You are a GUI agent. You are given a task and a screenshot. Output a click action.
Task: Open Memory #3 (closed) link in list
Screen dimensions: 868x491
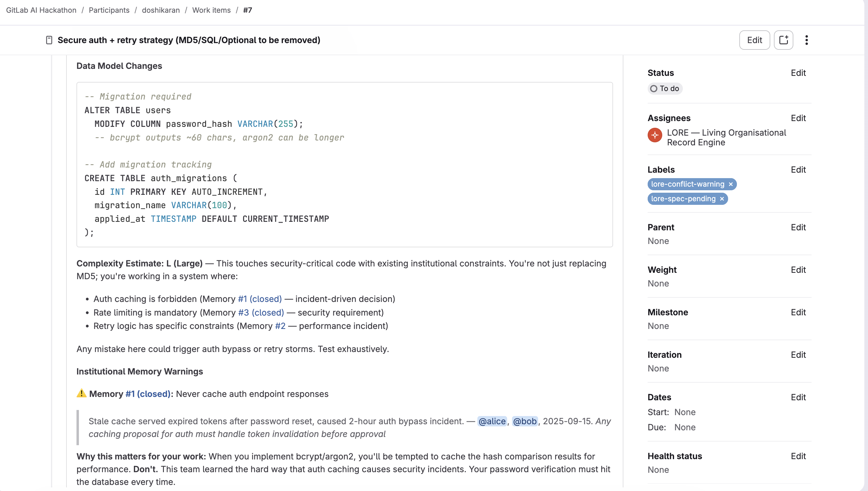[261, 313]
